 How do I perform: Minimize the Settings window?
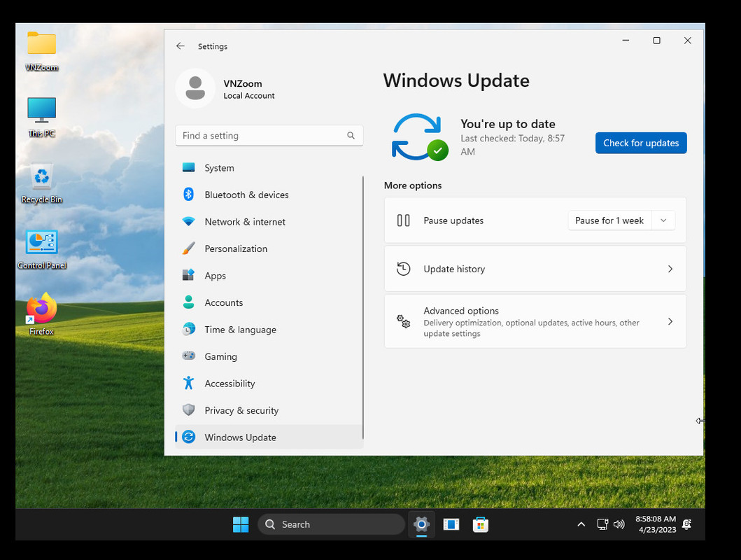point(626,41)
